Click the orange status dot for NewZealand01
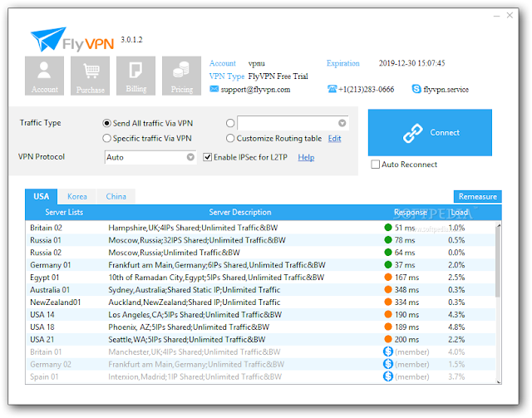The width and height of the screenshot is (532, 418). coord(388,302)
